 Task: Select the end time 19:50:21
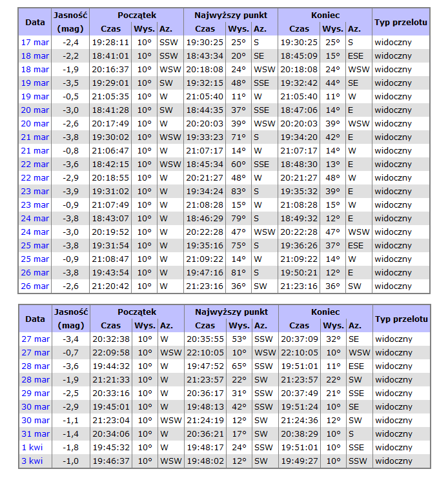point(299,273)
